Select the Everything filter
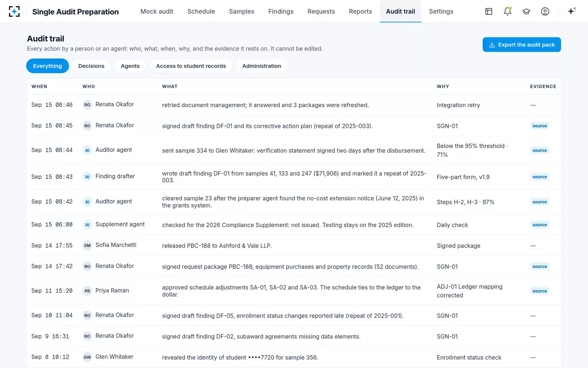 click(47, 66)
